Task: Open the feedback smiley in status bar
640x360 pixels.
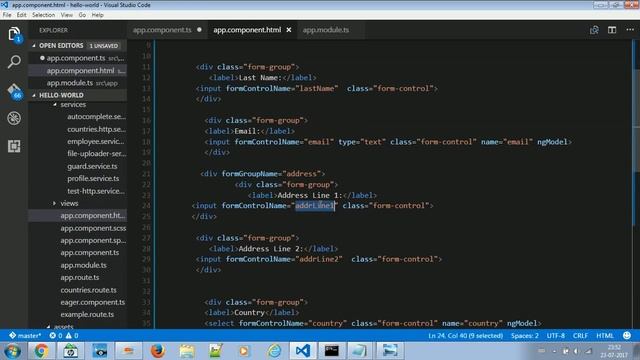Action: pyautogui.click(x=627, y=336)
